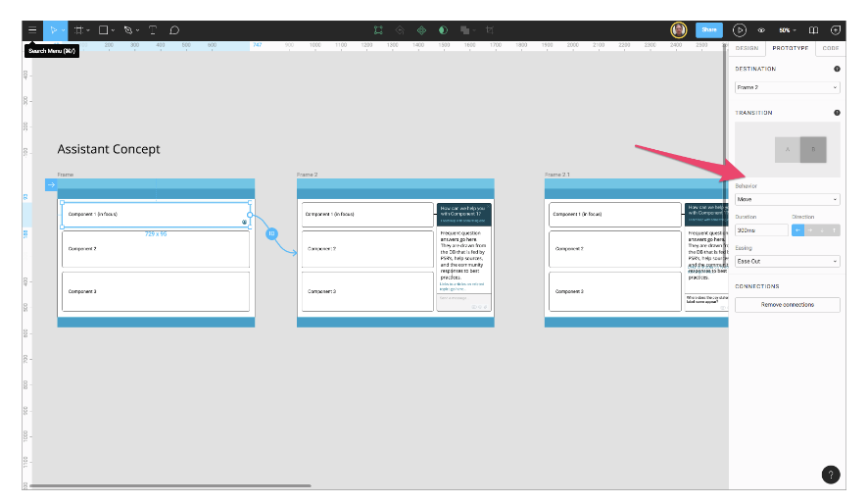This screenshot has height=504, width=868.
Task: Expand the Move tool options arrow
Action: coord(63,30)
